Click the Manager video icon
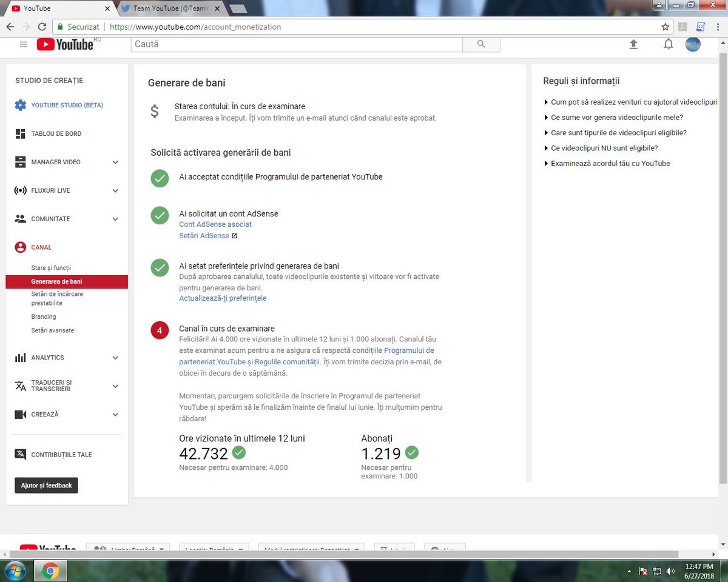The width and height of the screenshot is (728, 582). 20,162
